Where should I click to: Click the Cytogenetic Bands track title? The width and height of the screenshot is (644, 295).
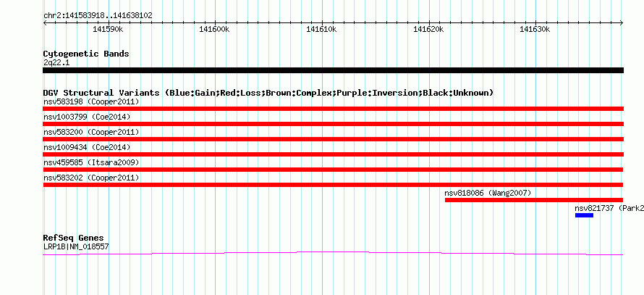pos(86,54)
